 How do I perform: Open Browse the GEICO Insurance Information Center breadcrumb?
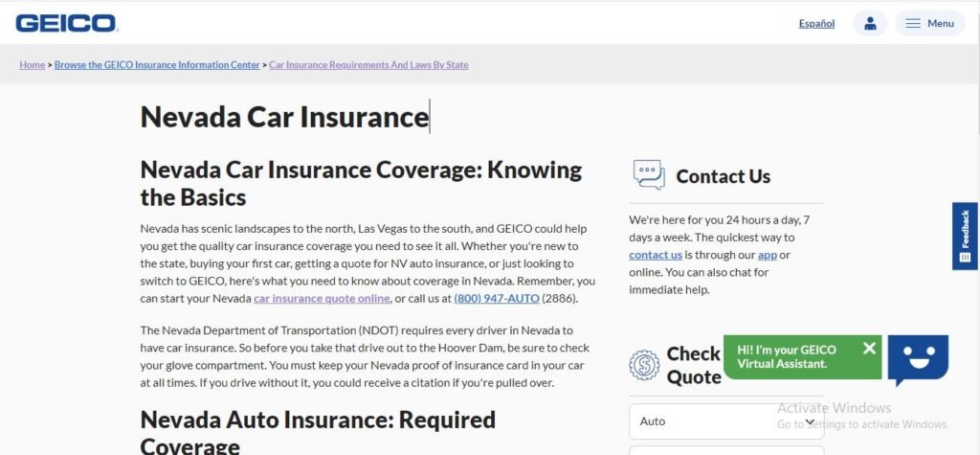pyautogui.click(x=157, y=64)
